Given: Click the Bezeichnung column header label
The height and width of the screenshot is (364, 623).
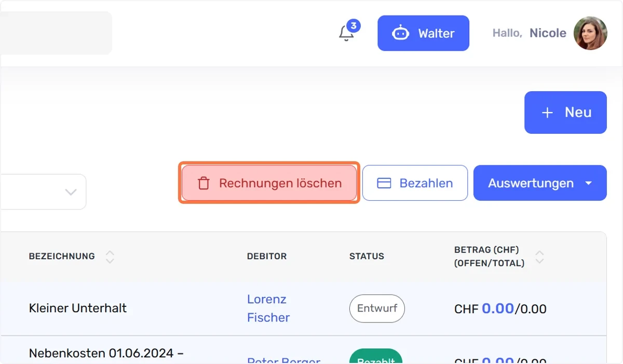Looking at the screenshot, I should (x=62, y=256).
